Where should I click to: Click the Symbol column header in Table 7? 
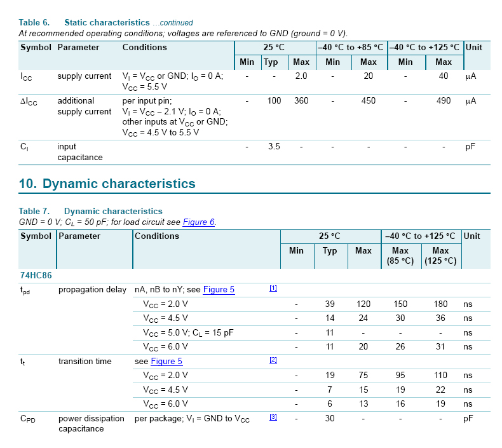click(36, 236)
